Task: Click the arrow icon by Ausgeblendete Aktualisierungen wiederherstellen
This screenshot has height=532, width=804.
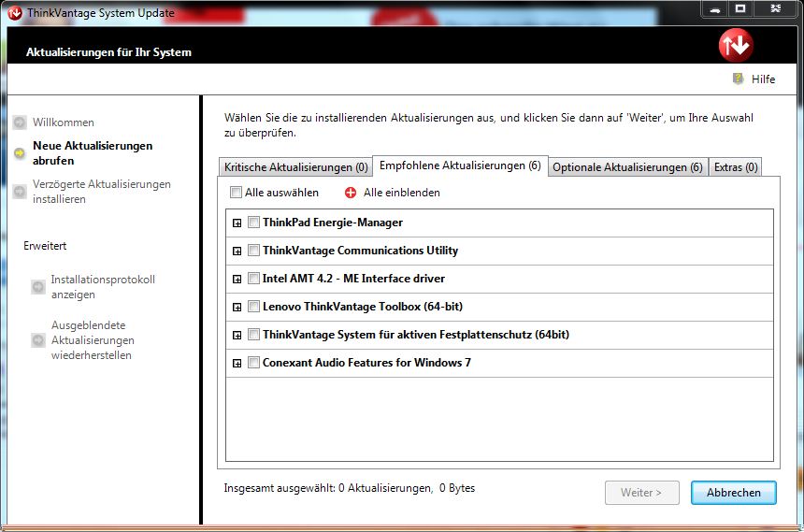Action: [38, 340]
